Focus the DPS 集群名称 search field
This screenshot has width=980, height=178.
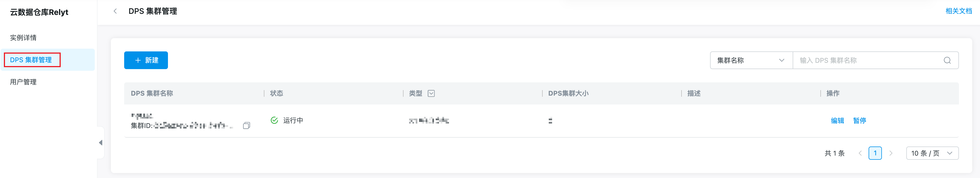coord(867,60)
